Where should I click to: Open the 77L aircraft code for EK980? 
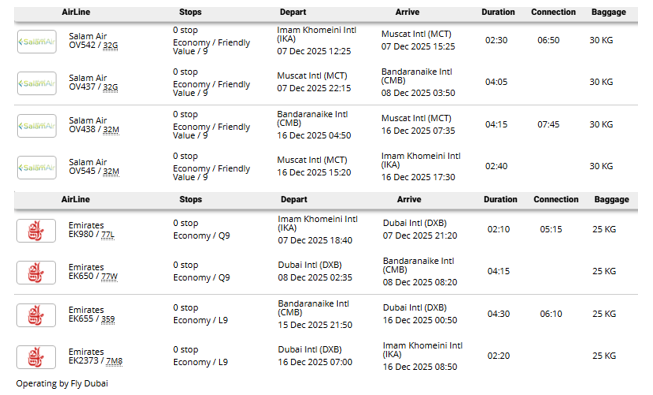(x=108, y=235)
